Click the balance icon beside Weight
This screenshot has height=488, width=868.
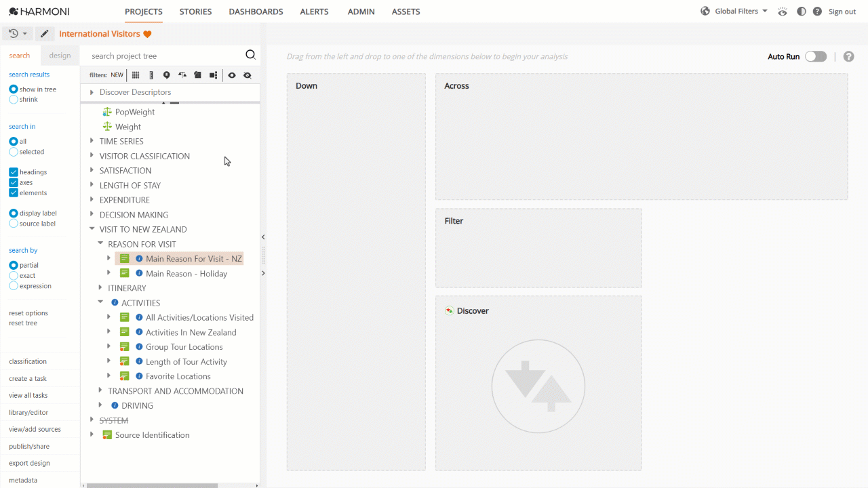[107, 127]
